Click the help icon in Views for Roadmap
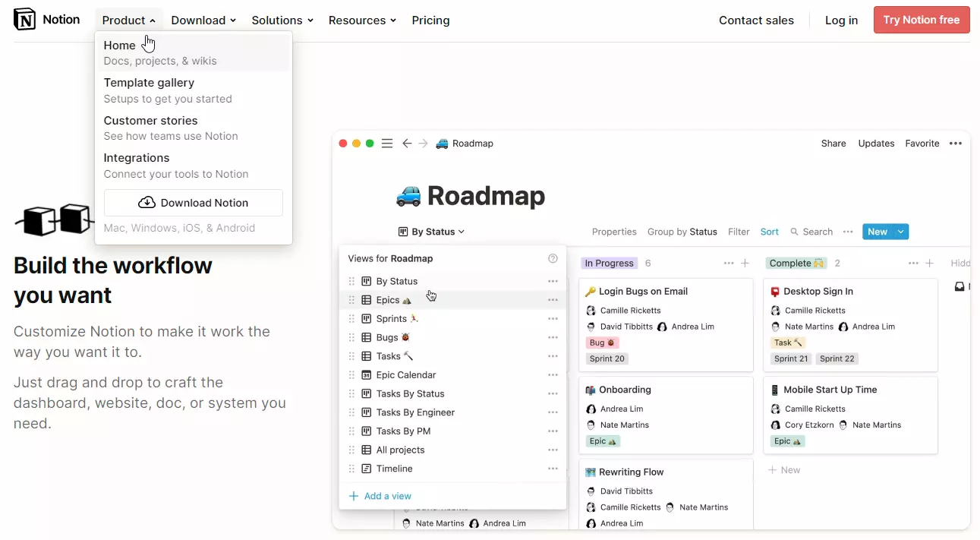Screen dimensions: 980x540 pos(553,258)
